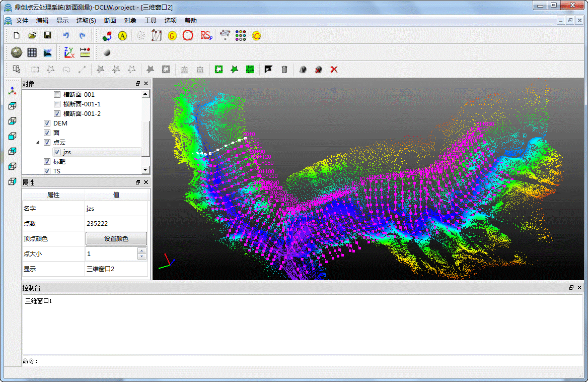Click the grid mesh view icon
Image resolution: width=588 pixels, height=382 pixels.
(x=32, y=52)
